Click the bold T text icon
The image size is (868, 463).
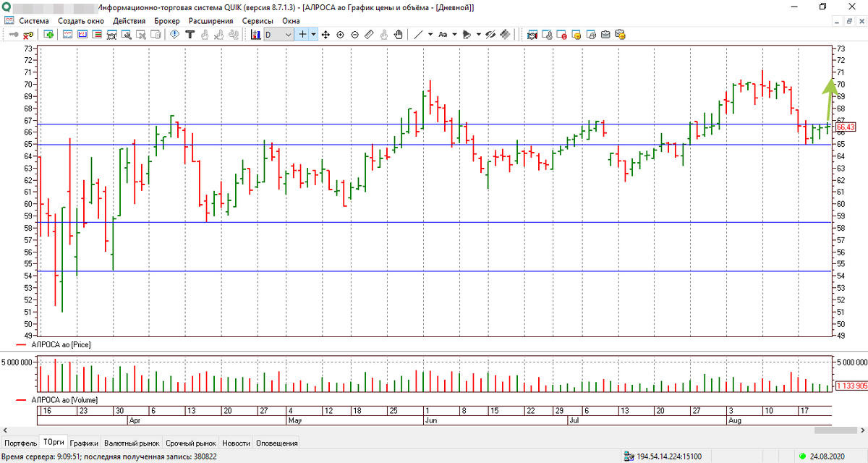tap(190, 34)
